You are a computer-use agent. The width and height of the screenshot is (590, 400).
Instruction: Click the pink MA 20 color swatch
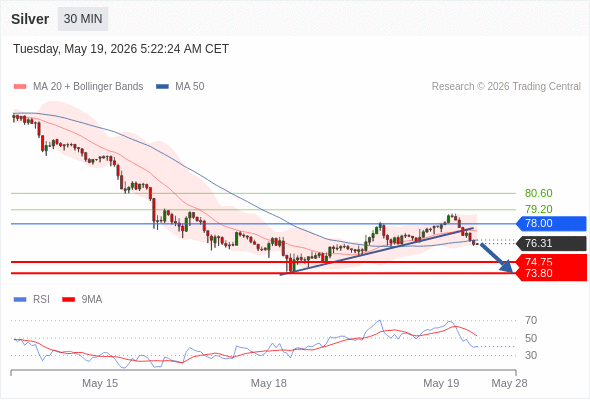(20, 87)
